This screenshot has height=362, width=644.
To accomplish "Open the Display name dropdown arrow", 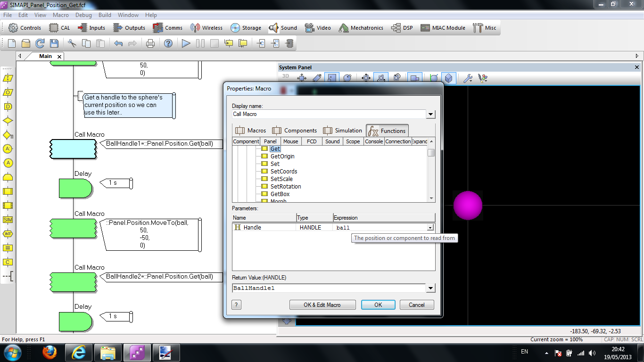I will click(x=430, y=114).
